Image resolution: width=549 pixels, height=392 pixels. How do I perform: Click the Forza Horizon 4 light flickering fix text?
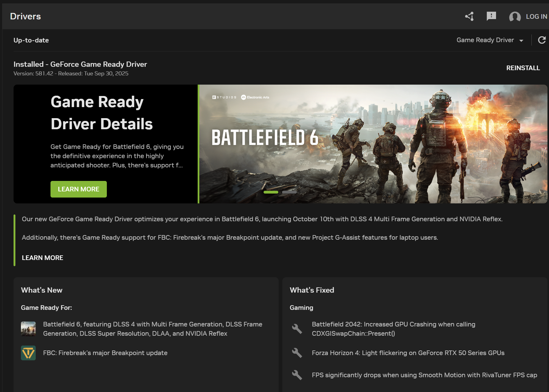click(408, 353)
